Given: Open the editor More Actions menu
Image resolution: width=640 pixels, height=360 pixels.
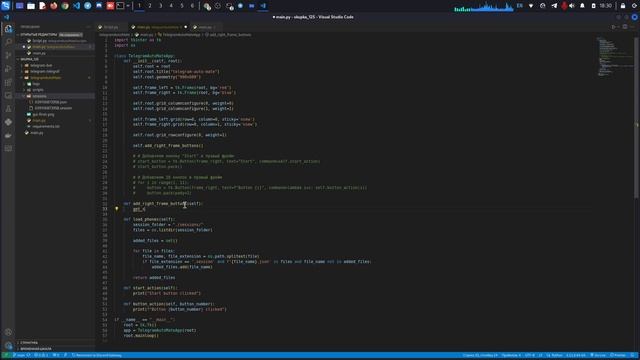Looking at the screenshot, I should [x=633, y=27].
